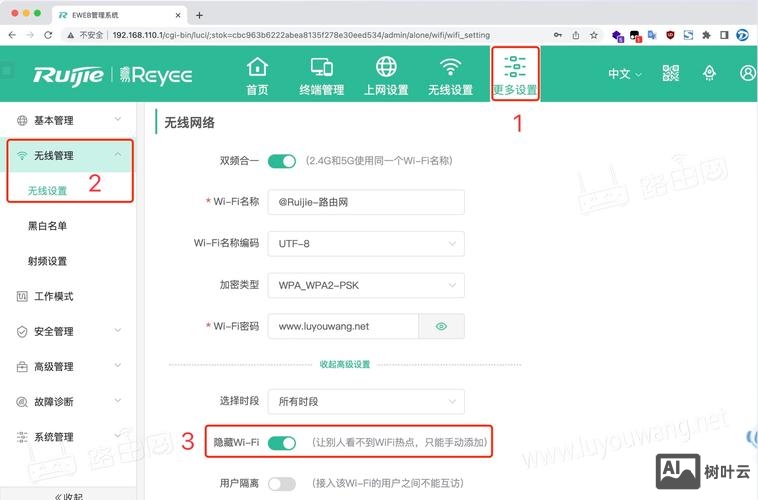The height and width of the screenshot is (500, 758).
Task: Expand 系统管理 sidebar section
Action: [69, 437]
